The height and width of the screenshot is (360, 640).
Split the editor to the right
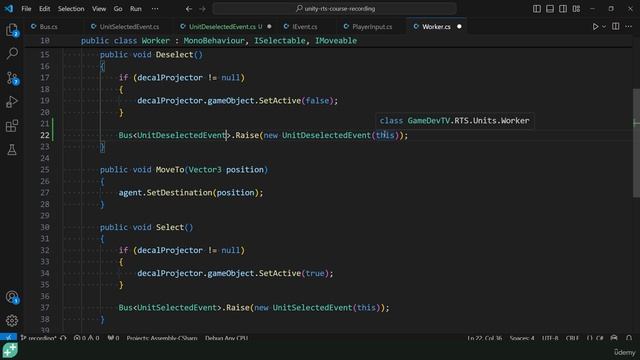point(616,27)
